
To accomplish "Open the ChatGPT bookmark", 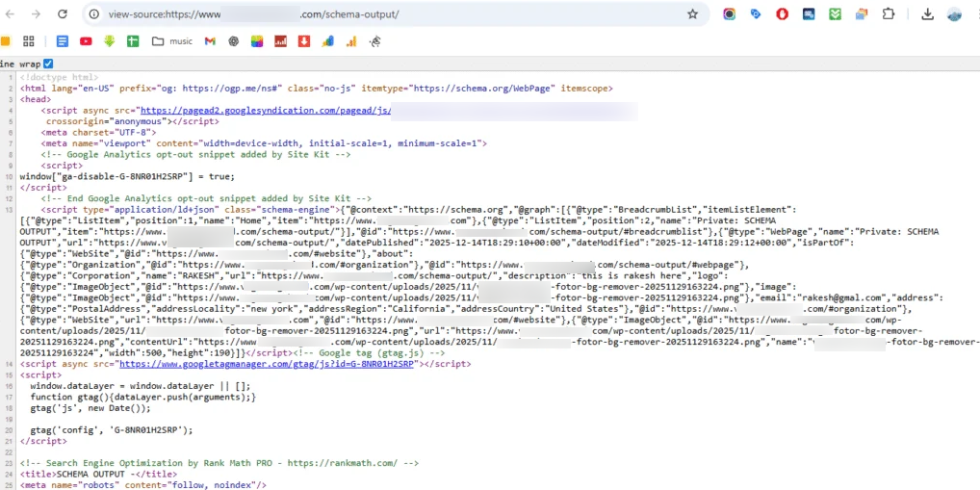I will point(234,41).
